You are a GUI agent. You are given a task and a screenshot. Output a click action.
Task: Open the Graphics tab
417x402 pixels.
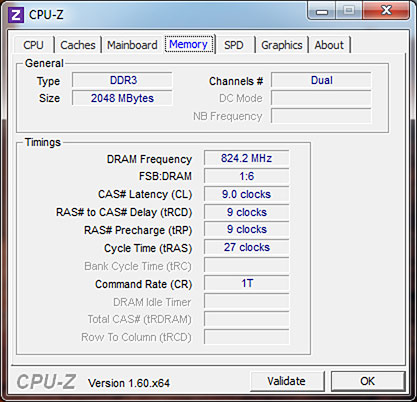[282, 45]
